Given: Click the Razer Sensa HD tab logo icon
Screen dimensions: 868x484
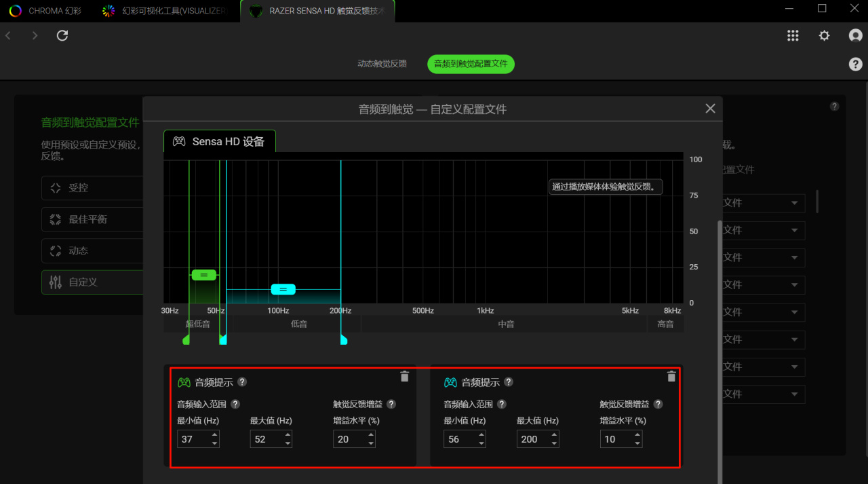Looking at the screenshot, I should [256, 12].
